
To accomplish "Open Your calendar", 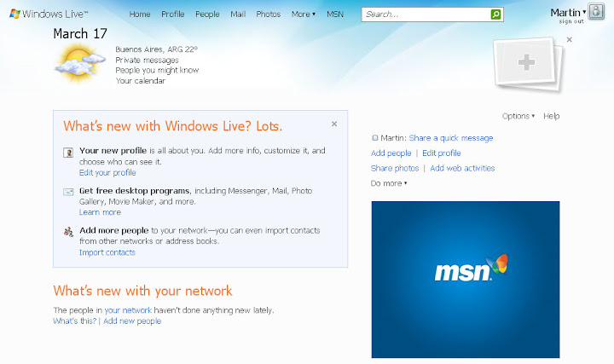I will tap(140, 81).
